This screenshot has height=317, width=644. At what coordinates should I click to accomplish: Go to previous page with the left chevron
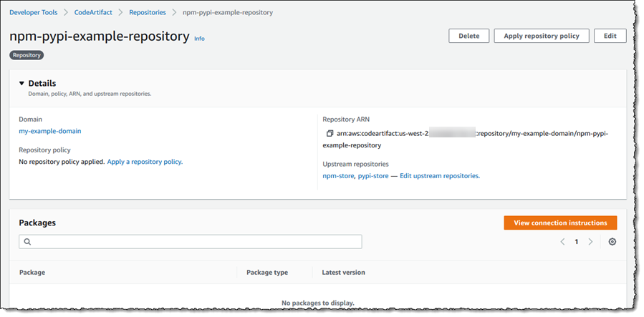(562, 242)
